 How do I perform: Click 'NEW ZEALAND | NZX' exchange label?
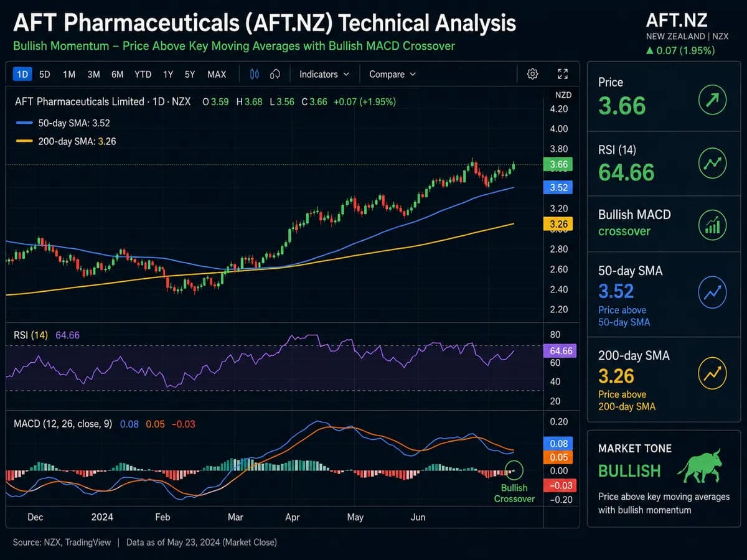click(687, 37)
